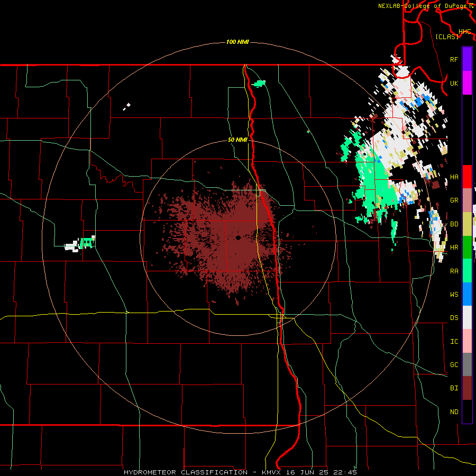Click the GR legend label
The height and width of the screenshot is (476, 476).
[454, 200]
